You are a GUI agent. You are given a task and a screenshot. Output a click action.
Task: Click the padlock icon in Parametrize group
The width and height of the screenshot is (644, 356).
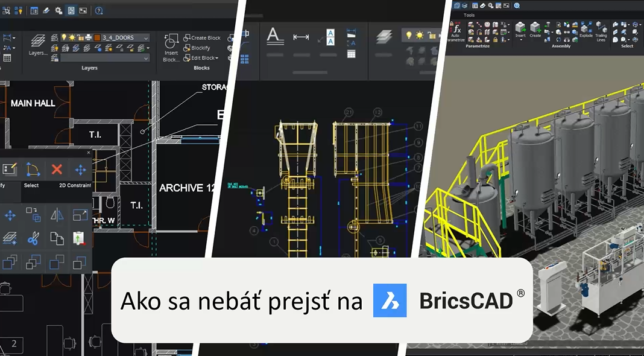[495, 40]
